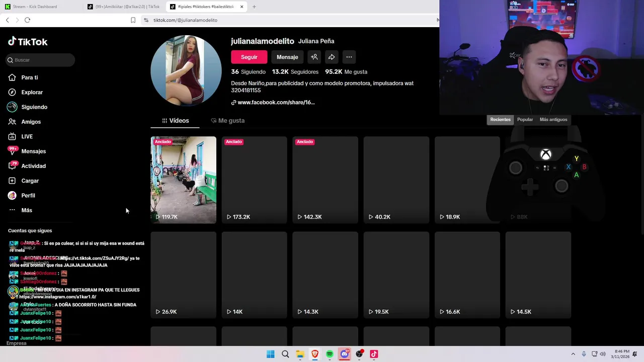Open pinned video with 173.2K views
644x362 pixels.
click(x=255, y=180)
